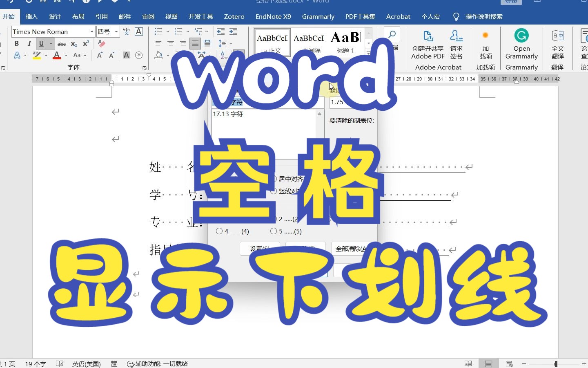588x368 pixels.
Task: Choose leader style 5 in tab dialog
Action: point(274,231)
